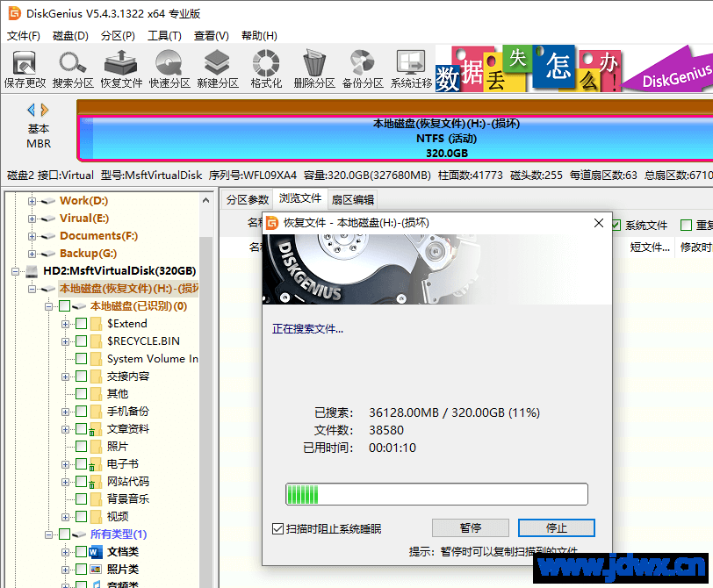Screen dimensions: 713x588
Task: Click the 删除分区 delete partition icon
Action: (314, 69)
